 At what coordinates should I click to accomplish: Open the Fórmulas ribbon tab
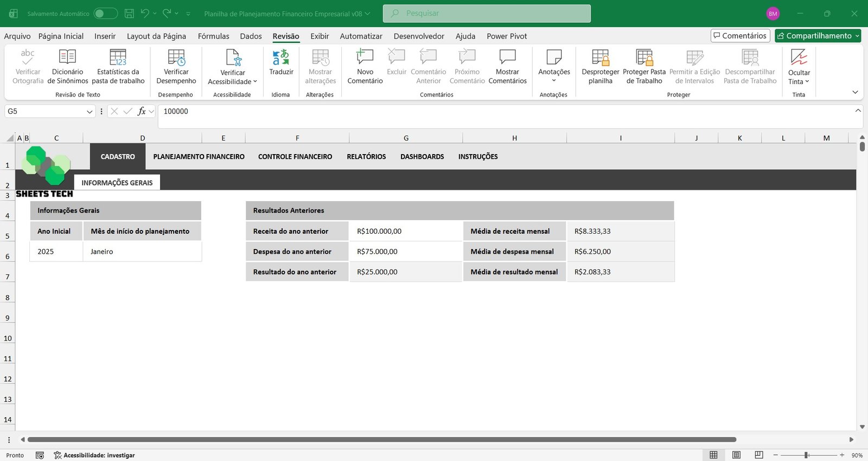tap(213, 36)
